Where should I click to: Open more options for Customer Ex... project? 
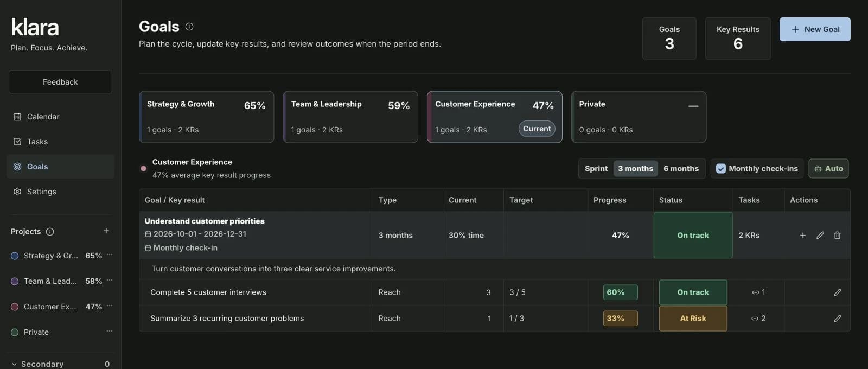tap(110, 306)
